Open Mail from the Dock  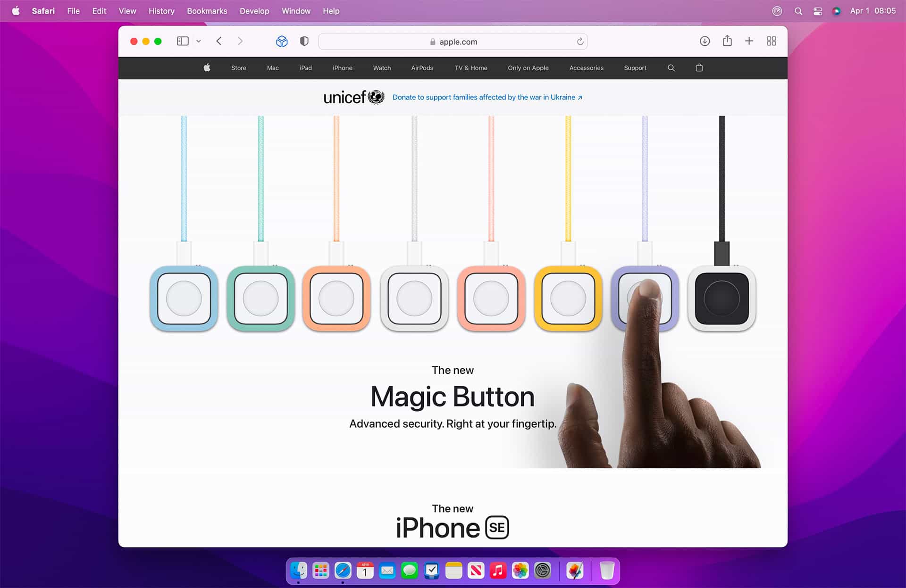(x=387, y=571)
